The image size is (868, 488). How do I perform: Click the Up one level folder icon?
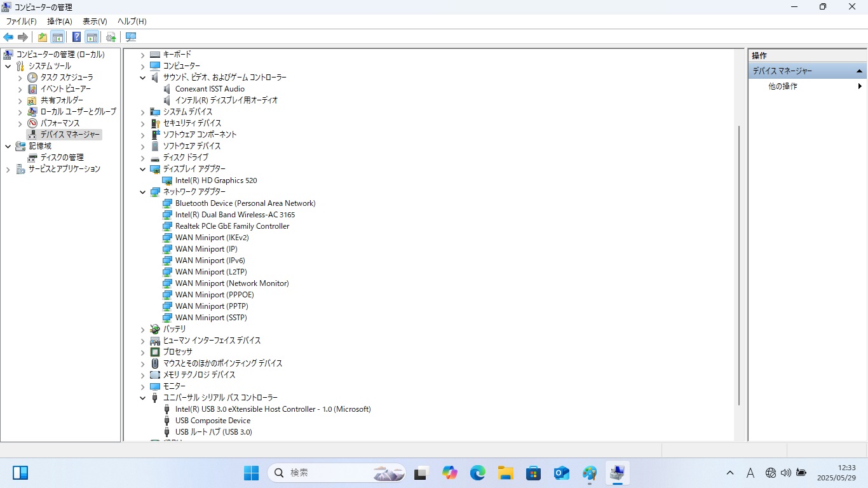click(x=43, y=37)
